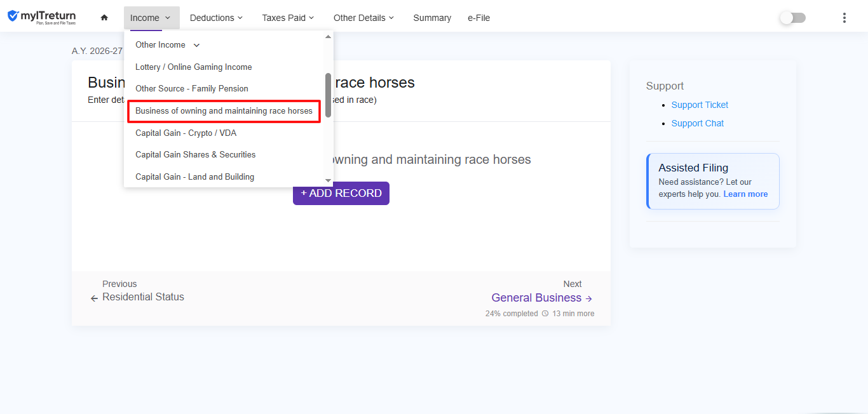Click the Support heading
This screenshot has height=414, width=868.
click(x=665, y=86)
